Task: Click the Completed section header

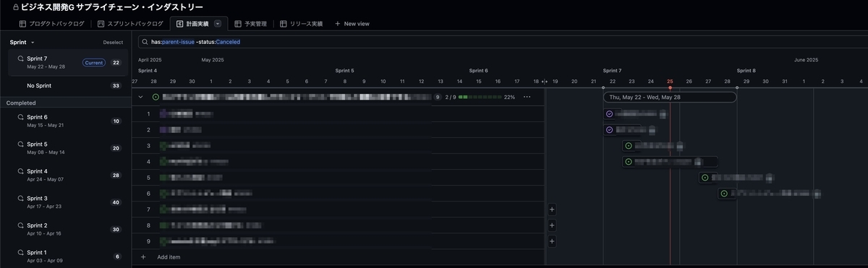Action: tap(22, 103)
